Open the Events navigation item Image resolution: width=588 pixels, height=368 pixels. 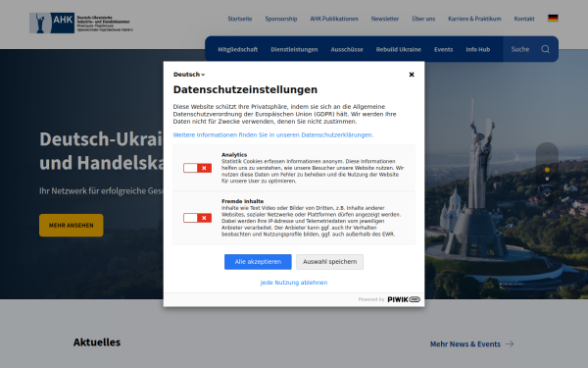click(x=444, y=49)
